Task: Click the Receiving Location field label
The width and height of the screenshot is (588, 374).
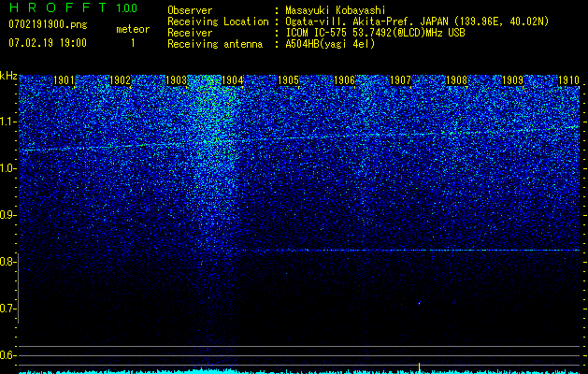Action: 218,22
